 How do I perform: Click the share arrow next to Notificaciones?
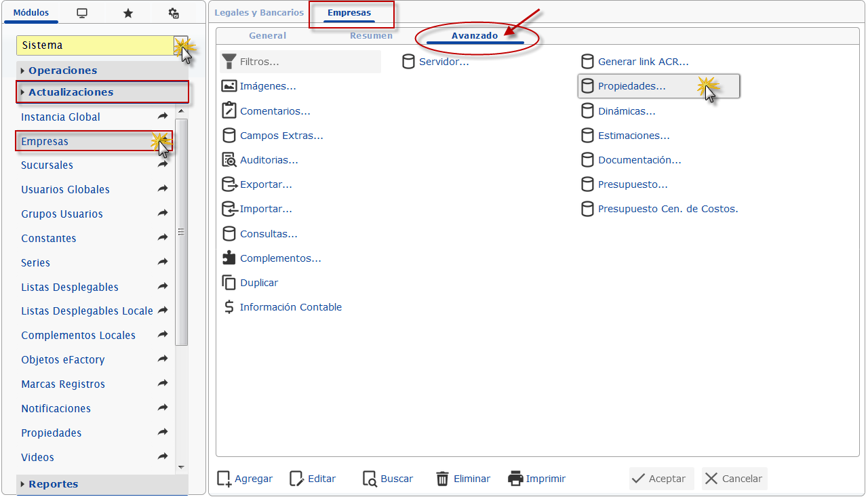163,408
